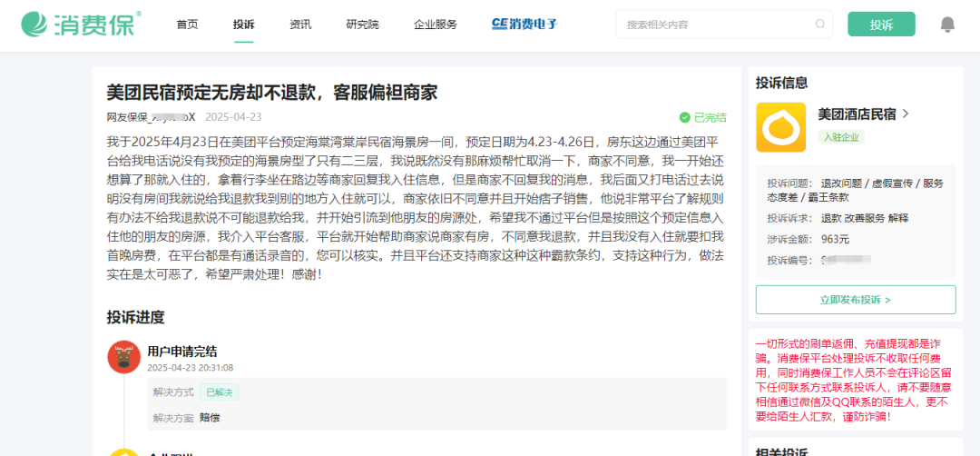Click the 投诉信息 heading
The image size is (980, 456).
click(782, 84)
